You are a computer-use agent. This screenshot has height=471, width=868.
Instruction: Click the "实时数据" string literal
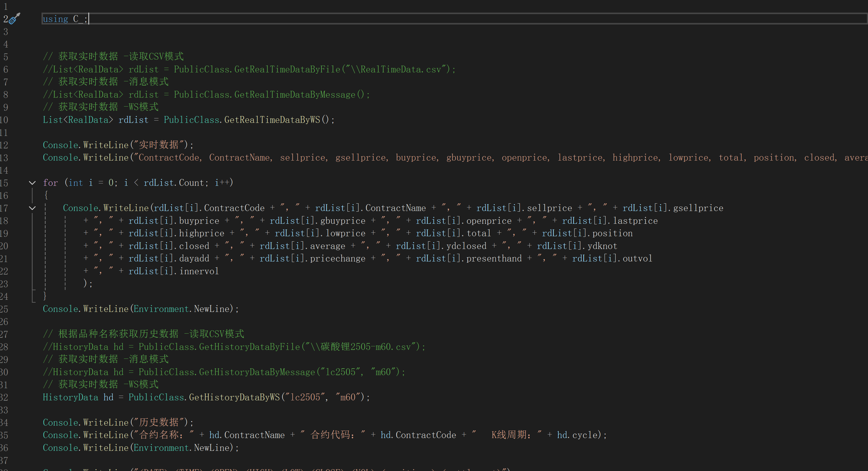click(x=159, y=145)
